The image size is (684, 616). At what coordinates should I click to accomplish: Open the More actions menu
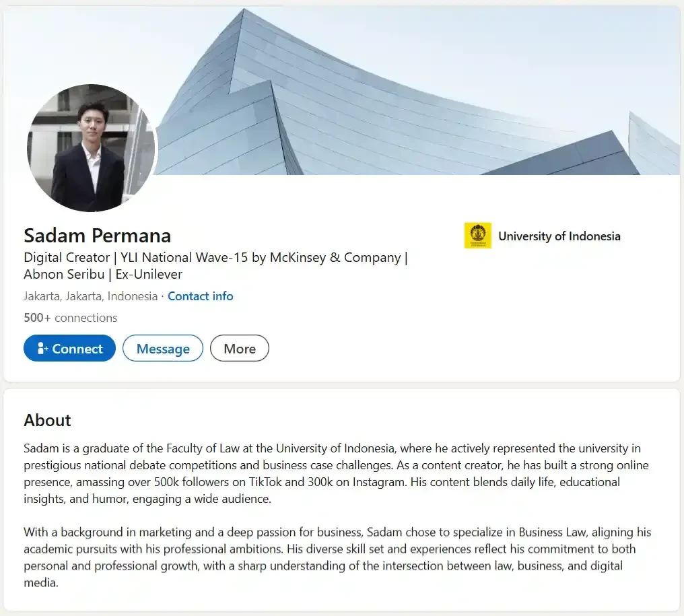coord(239,348)
